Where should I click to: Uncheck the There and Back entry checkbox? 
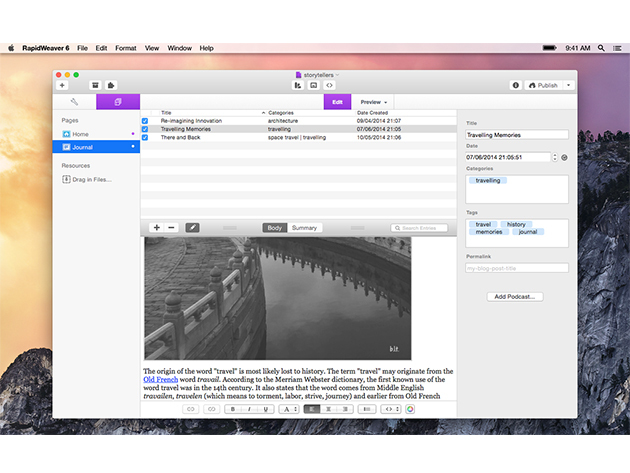click(145, 137)
